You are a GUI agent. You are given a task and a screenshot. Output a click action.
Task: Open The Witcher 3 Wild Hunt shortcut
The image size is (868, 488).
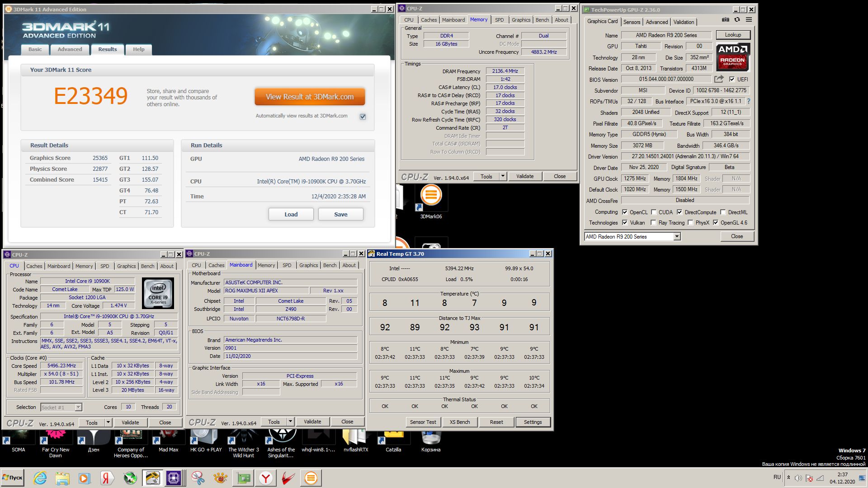click(244, 444)
